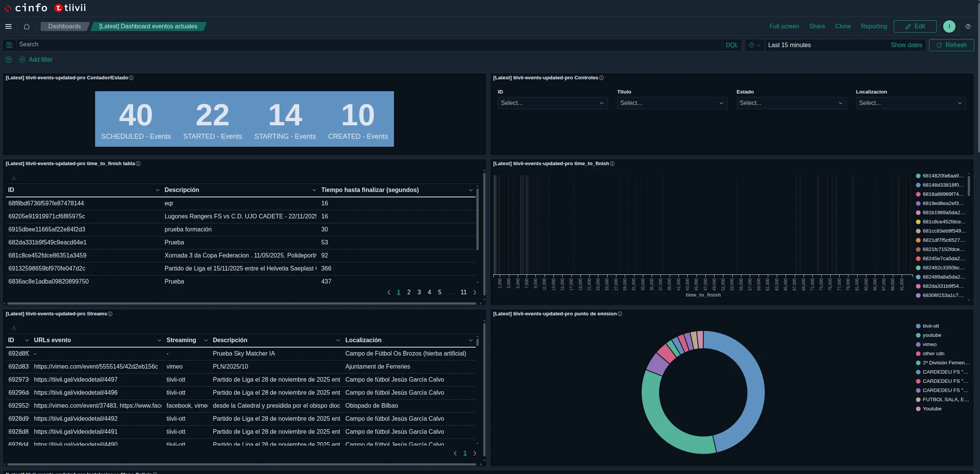Open the Dashboards breadcrumb

pyautogui.click(x=64, y=26)
